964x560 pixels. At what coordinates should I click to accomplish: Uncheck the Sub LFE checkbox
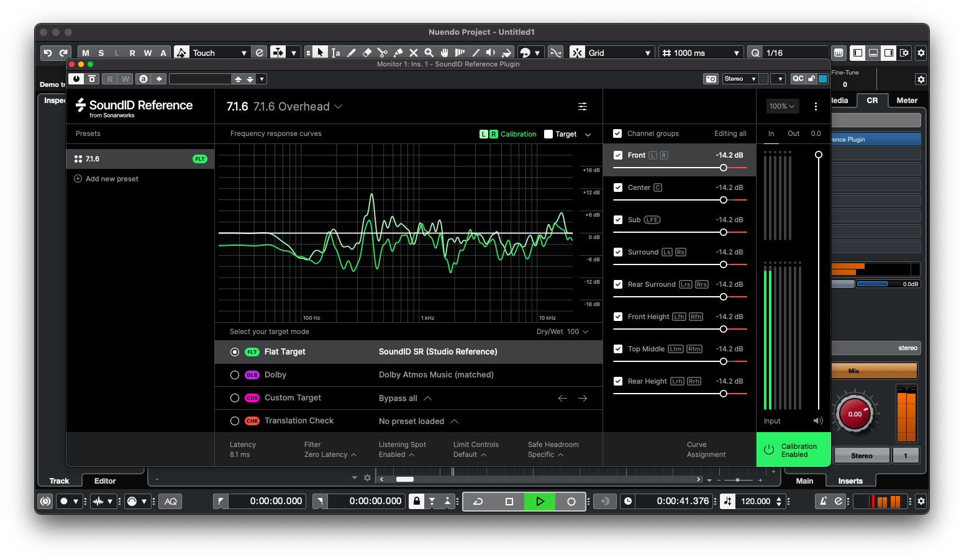(618, 220)
